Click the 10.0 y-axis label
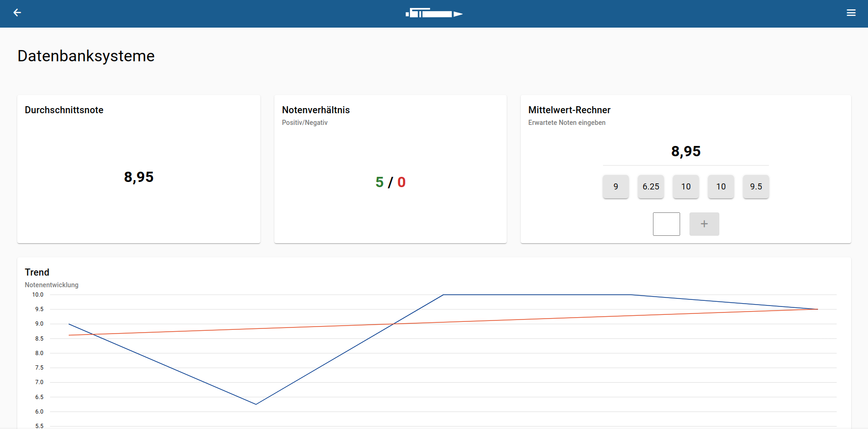This screenshot has height=429, width=868. point(37,295)
